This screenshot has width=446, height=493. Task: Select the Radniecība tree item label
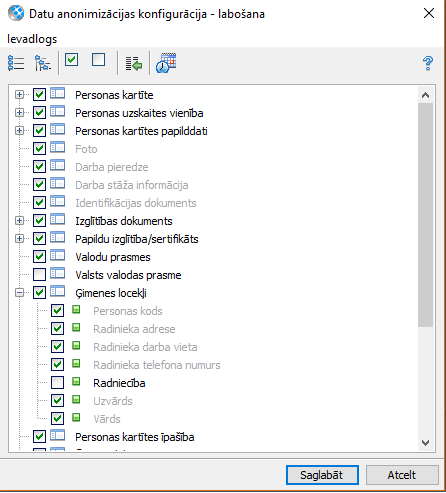pos(119,383)
